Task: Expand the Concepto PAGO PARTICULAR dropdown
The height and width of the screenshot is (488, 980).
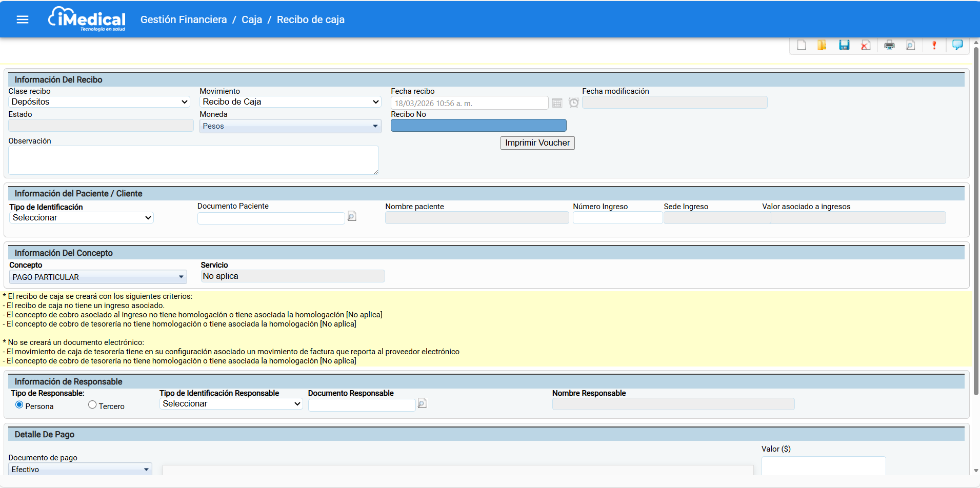Action: 98,277
